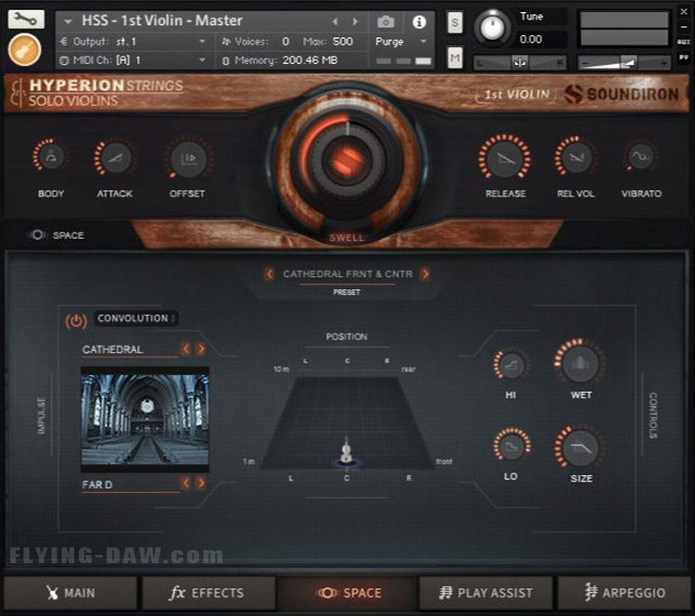Click the central SWELL dial
Image resolution: width=695 pixels, height=616 pixels.
tap(347, 158)
